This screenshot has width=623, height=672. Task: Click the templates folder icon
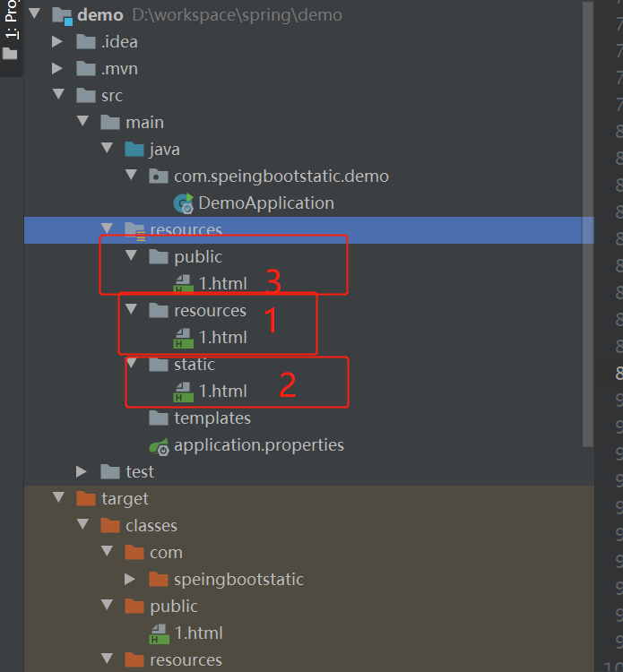click(x=159, y=418)
